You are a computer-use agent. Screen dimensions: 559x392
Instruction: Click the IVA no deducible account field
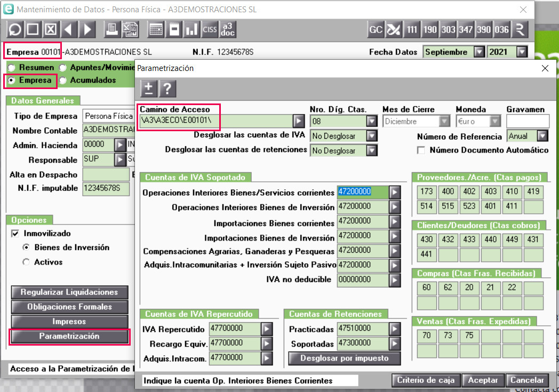pos(362,279)
